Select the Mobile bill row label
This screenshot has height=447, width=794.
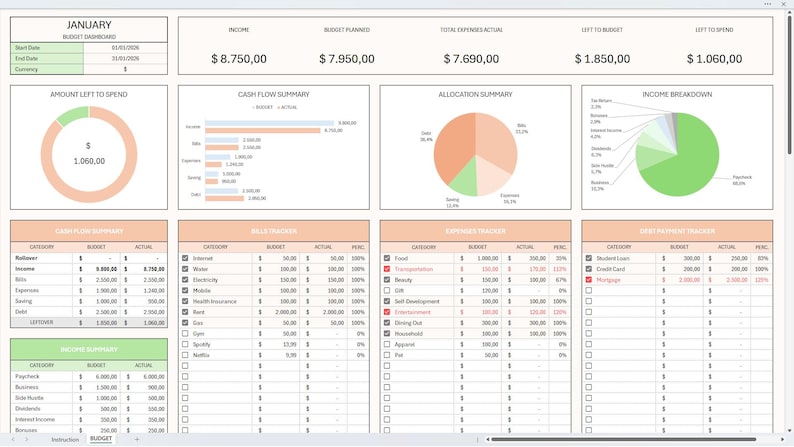tap(202, 291)
